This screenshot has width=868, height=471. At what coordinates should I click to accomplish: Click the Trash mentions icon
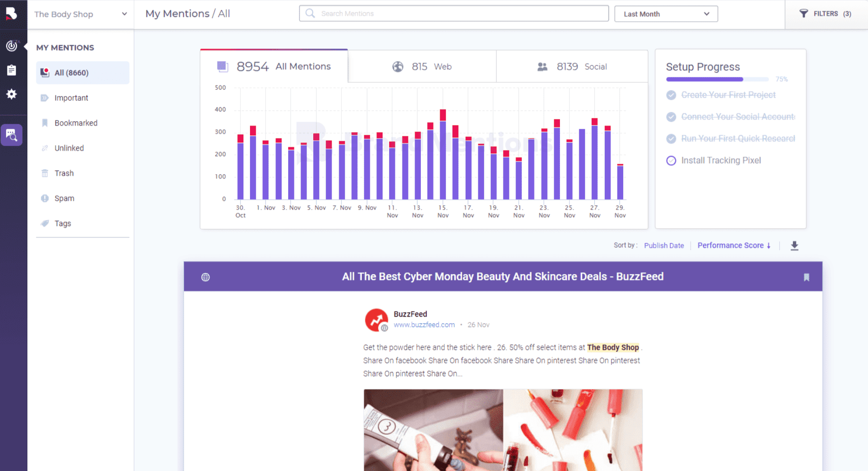coord(45,173)
